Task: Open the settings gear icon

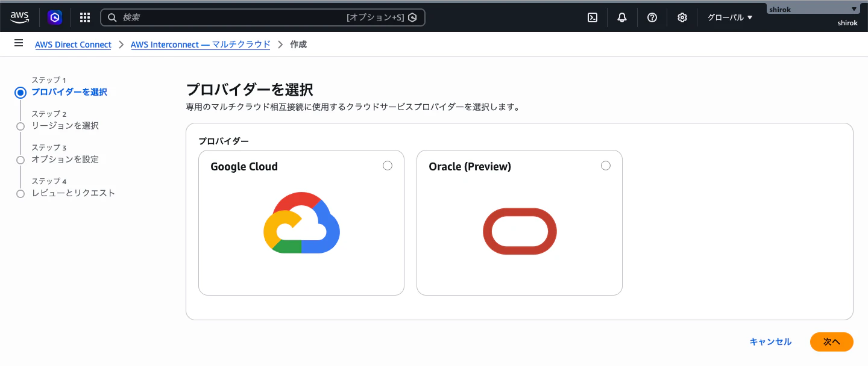Action: coord(682,17)
